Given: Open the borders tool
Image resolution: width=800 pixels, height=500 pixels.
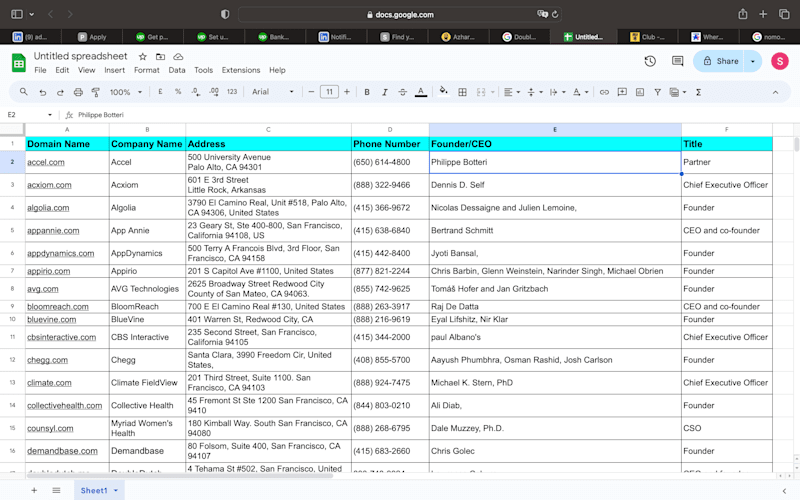Looking at the screenshot, I should (x=462, y=92).
